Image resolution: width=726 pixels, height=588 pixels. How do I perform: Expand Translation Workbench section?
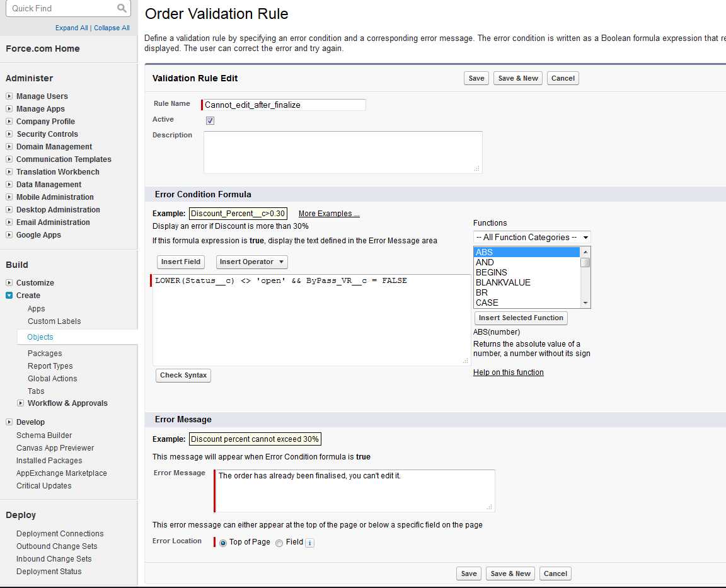pyautogui.click(x=9, y=171)
